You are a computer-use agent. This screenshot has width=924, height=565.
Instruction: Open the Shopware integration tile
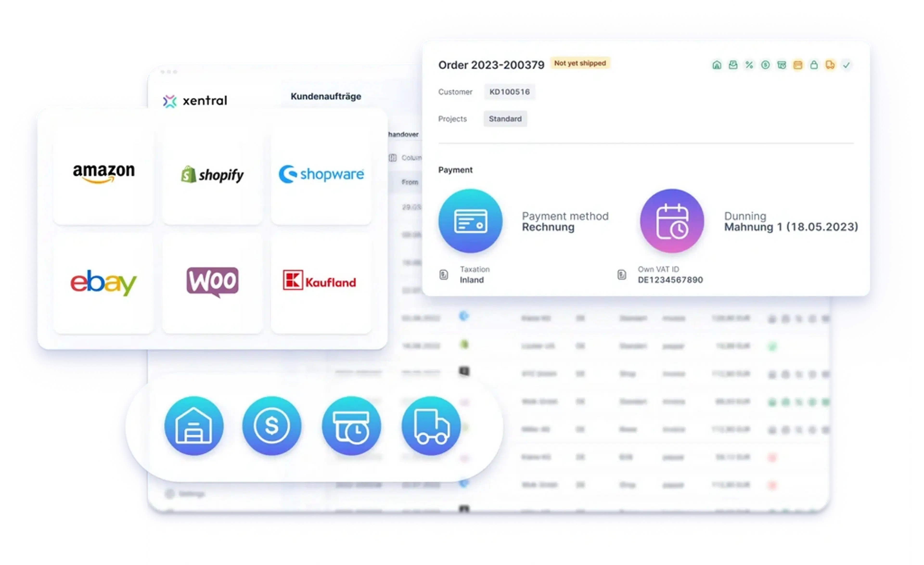(321, 174)
